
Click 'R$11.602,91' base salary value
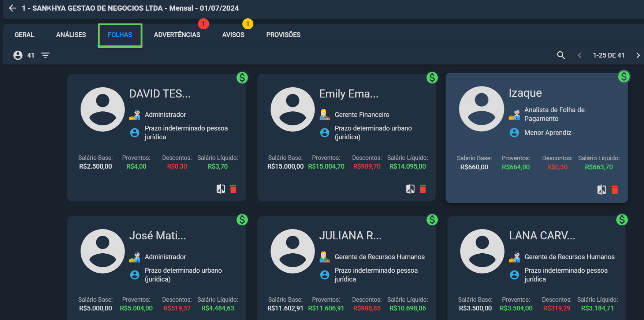(285, 308)
